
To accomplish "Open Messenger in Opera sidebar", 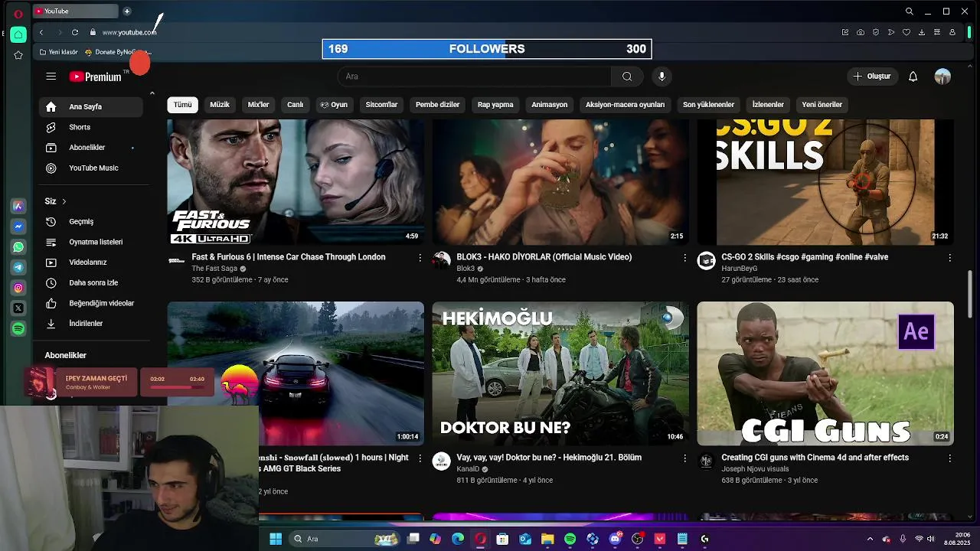I will 18,227.
